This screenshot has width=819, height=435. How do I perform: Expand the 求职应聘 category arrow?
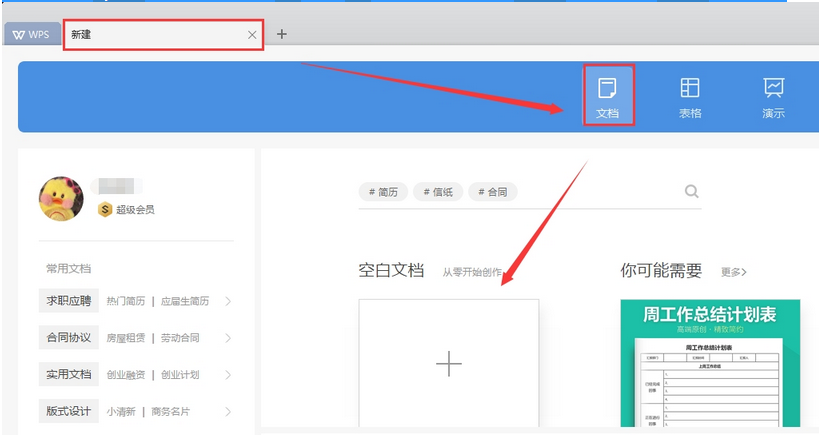(x=228, y=301)
